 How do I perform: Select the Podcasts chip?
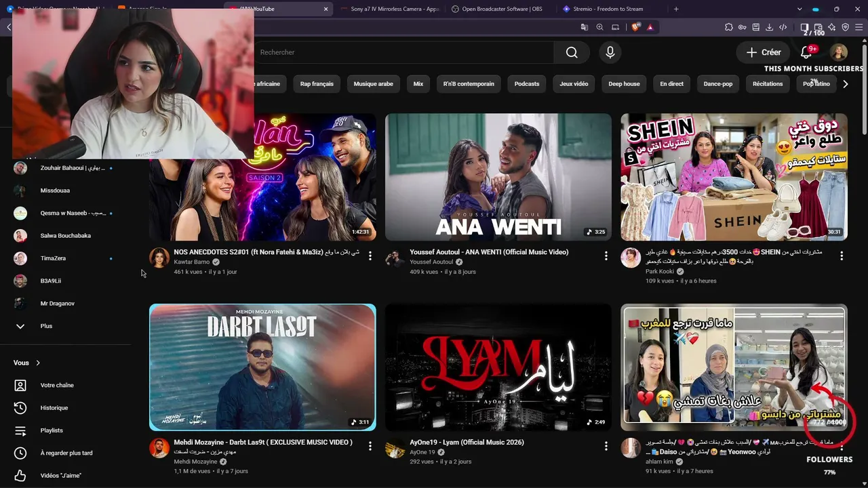pyautogui.click(x=527, y=84)
